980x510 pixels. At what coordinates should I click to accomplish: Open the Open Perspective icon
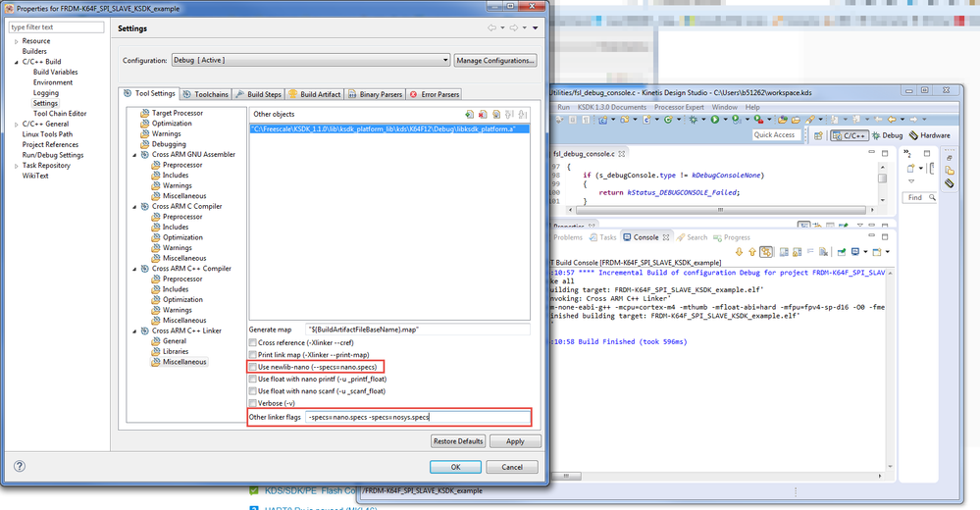(817, 135)
